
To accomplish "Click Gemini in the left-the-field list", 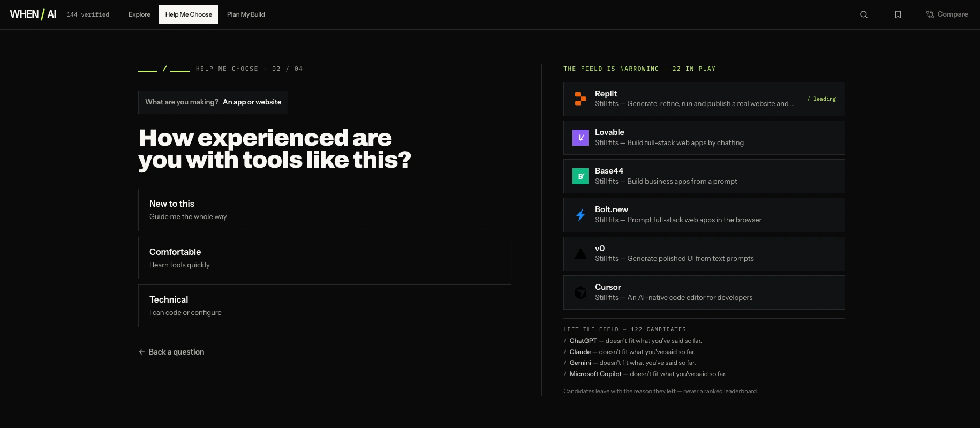I will click(580, 363).
